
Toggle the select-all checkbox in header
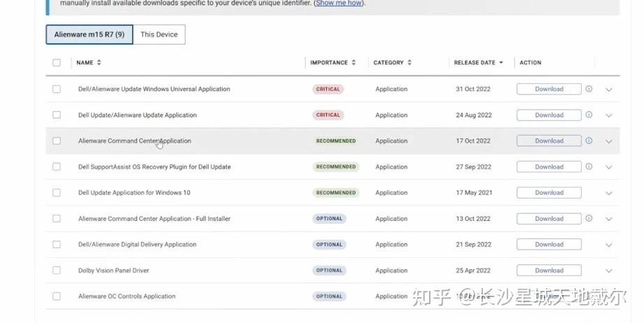[x=57, y=63]
